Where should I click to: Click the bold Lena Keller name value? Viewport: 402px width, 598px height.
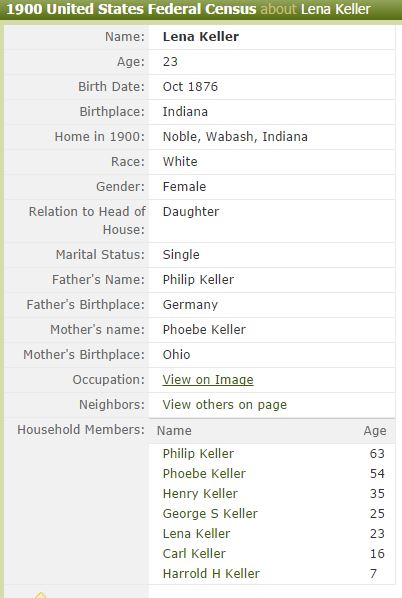tap(201, 37)
